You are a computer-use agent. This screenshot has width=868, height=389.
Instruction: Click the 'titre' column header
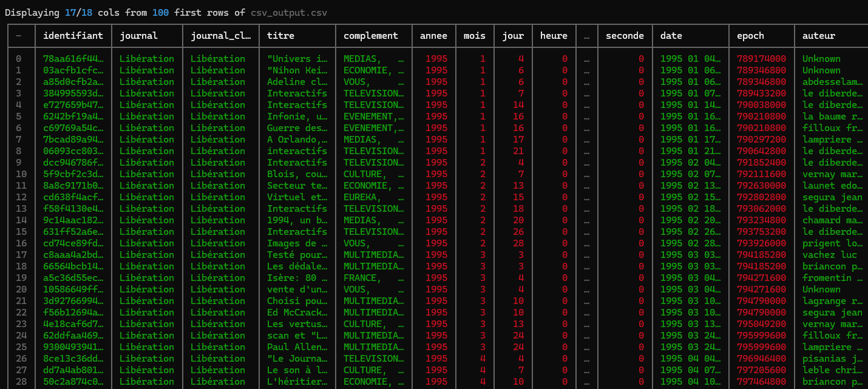[280, 36]
